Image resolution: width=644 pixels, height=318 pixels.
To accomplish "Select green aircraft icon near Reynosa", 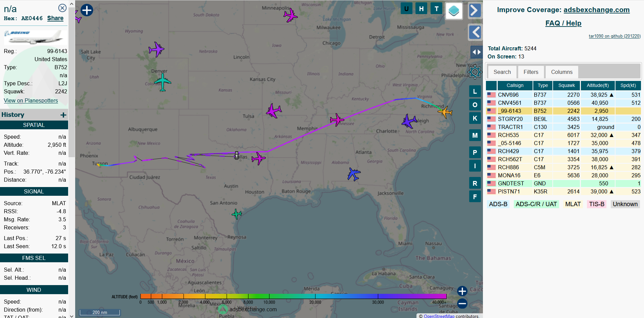I will coord(237,214).
